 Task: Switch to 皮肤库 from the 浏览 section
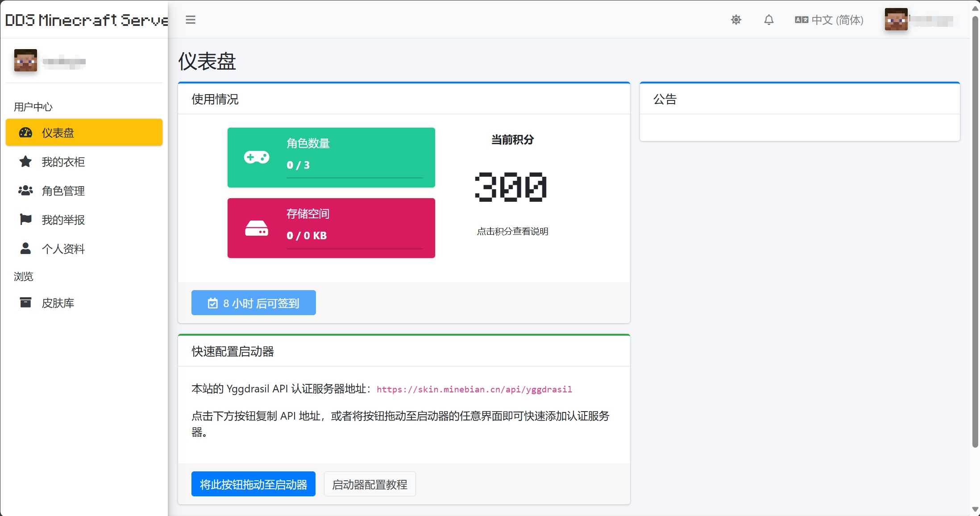[x=58, y=303]
